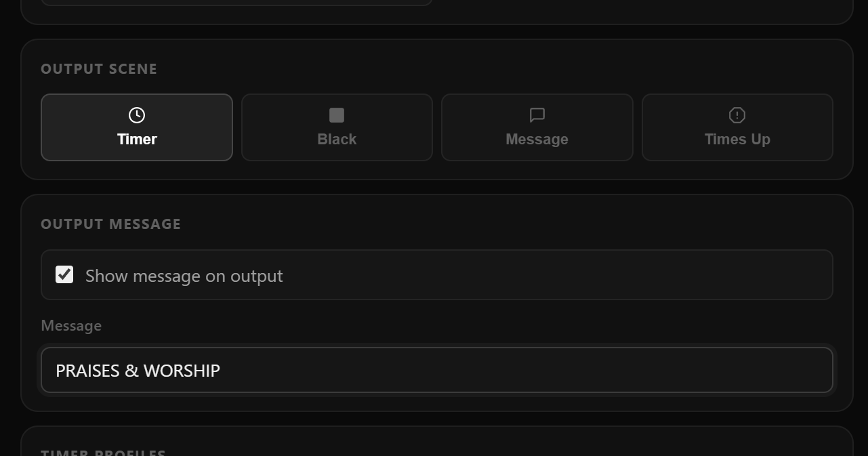Click the clock icon on the Timer scene

(137, 115)
